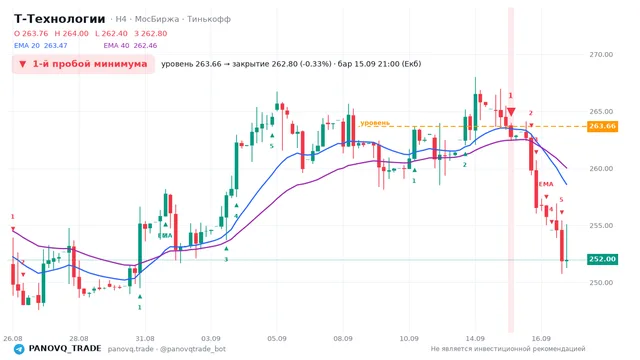Open the PANOVQ_TRADE channel name

tap(65, 349)
